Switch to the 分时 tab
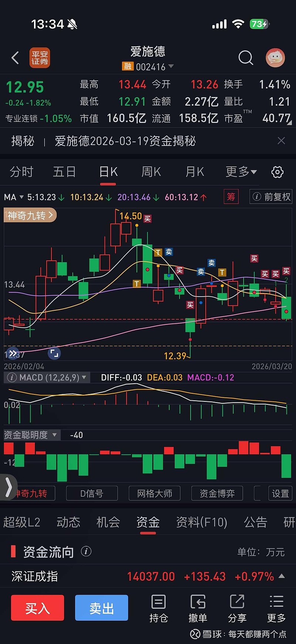Image resolution: width=296 pixels, height=644 pixels. (x=21, y=172)
